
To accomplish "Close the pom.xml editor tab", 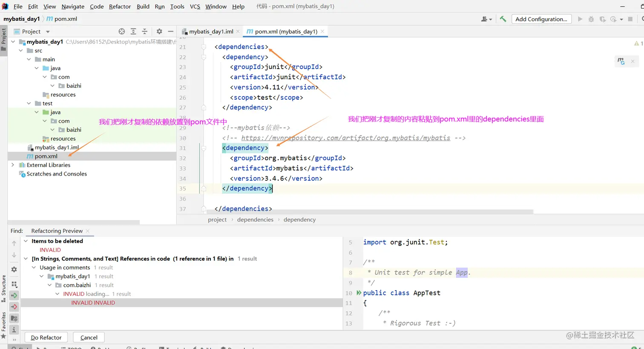I will [322, 32].
